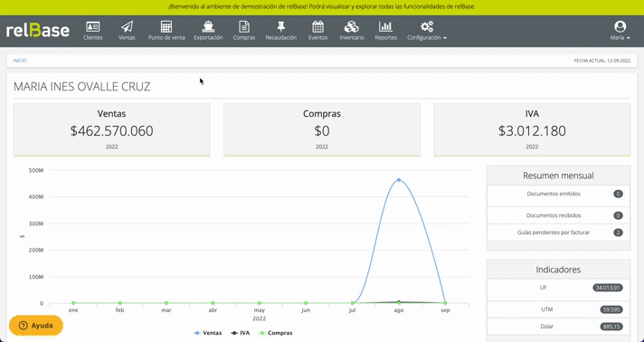Click the FECHA ACTUAL date text
The height and width of the screenshot is (342, 644).
click(602, 61)
